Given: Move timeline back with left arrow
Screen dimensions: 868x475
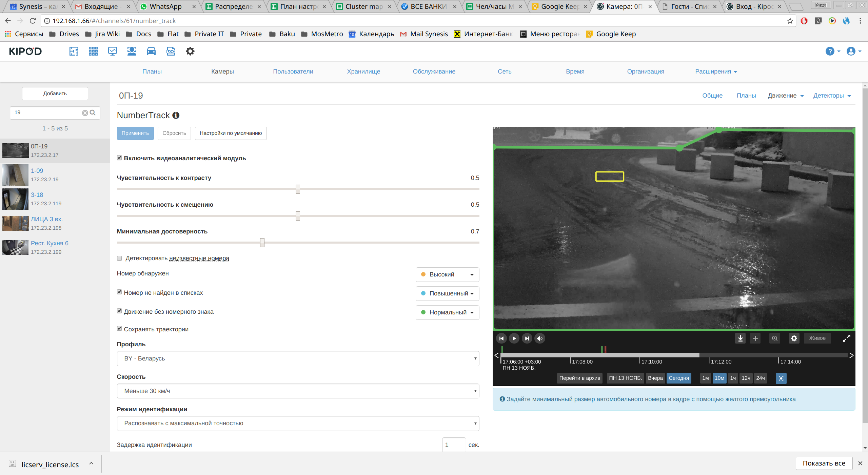Looking at the screenshot, I should (496, 355).
